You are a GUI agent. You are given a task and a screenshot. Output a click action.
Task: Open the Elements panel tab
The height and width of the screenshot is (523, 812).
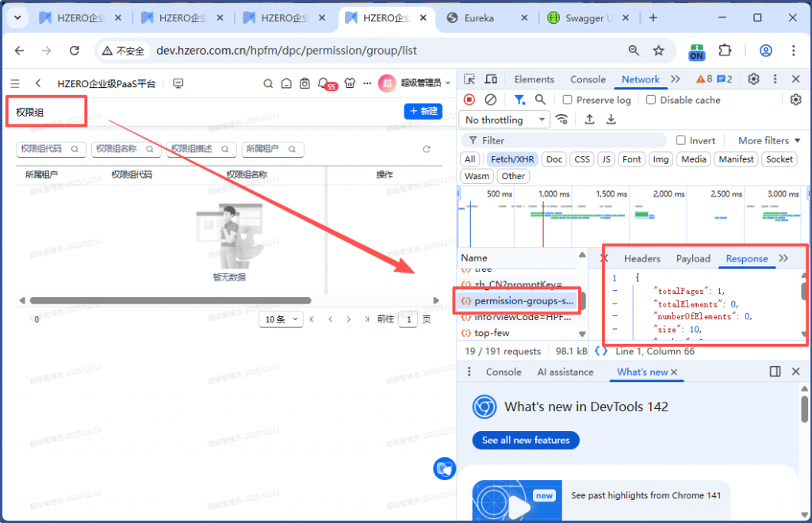534,79
